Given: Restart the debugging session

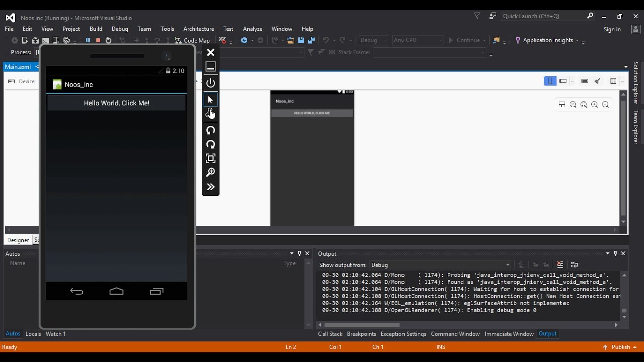Looking at the screenshot, I should pyautogui.click(x=108, y=40).
